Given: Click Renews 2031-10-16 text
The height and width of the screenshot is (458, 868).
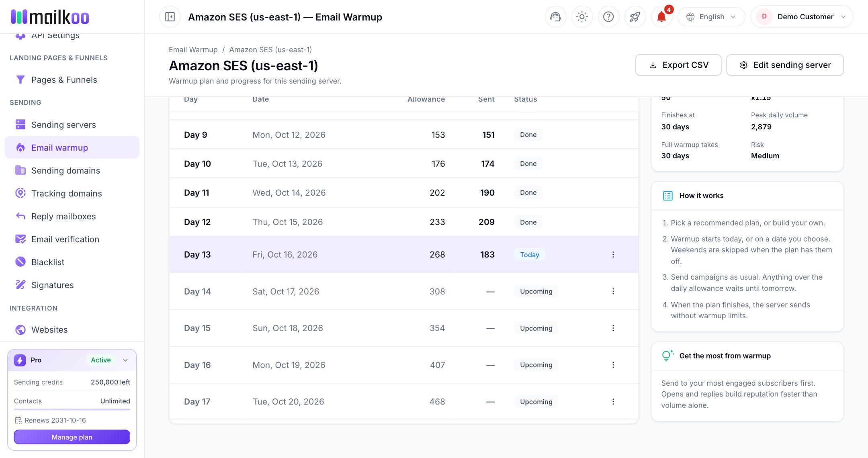Looking at the screenshot, I should pyautogui.click(x=55, y=420).
